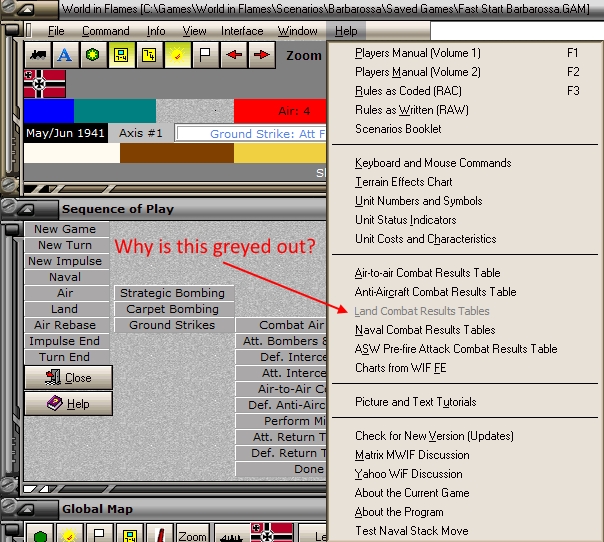Click the Close button in Sequence of Play
Screen dimensions: 604x542
69,378
